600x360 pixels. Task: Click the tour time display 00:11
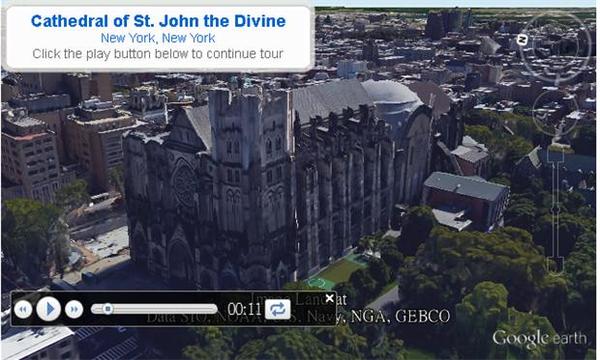(244, 309)
